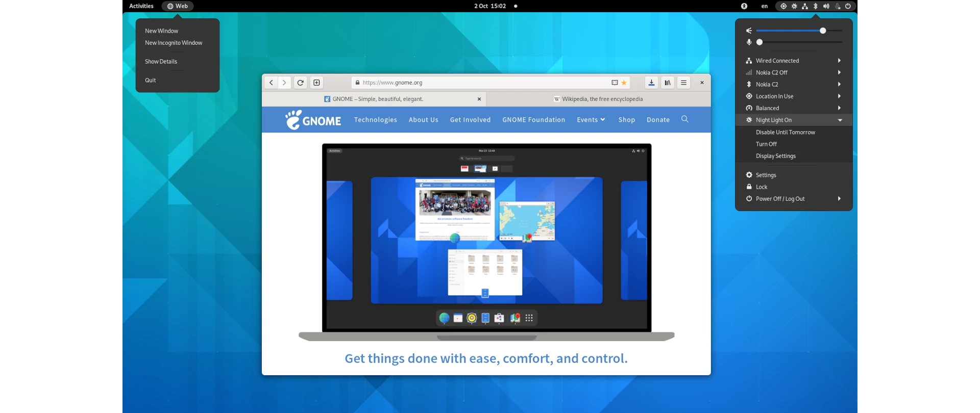Click the laptop screenshot image on page
This screenshot has width=980, height=413.
tap(486, 242)
